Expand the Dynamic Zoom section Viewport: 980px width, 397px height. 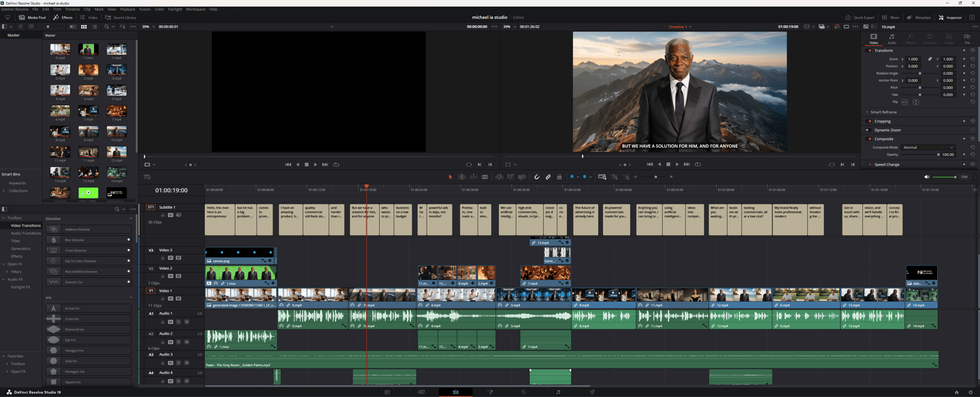887,130
